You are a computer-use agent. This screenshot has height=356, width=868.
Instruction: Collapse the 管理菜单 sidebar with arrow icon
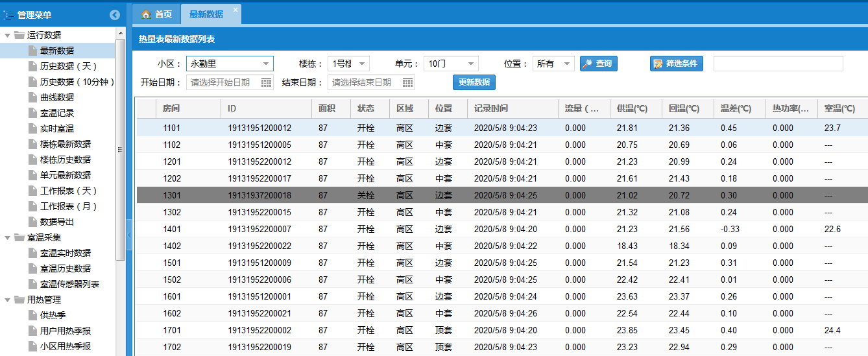[x=115, y=15]
